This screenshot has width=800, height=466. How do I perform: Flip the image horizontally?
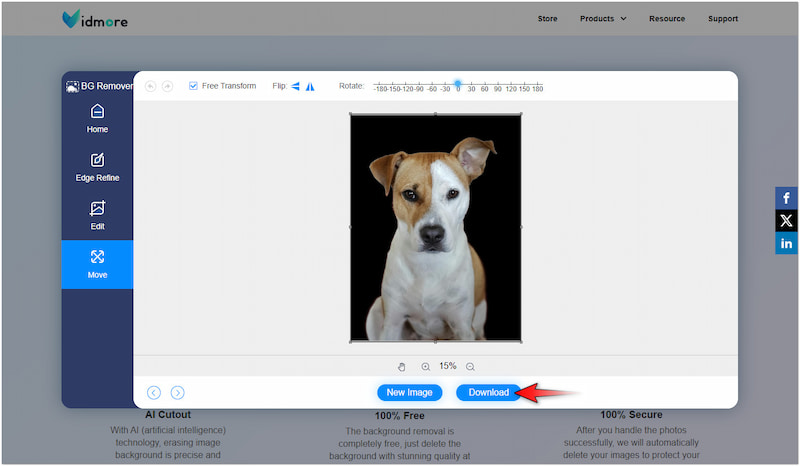(296, 86)
